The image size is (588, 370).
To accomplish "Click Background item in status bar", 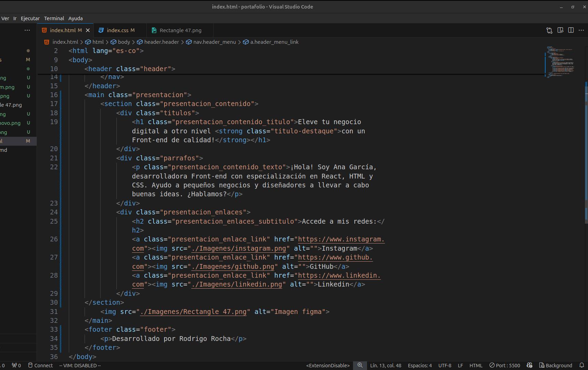I will click(556, 365).
